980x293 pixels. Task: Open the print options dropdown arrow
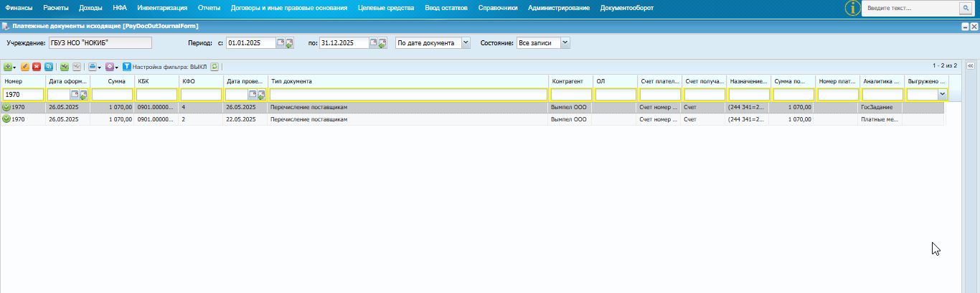coord(100,68)
